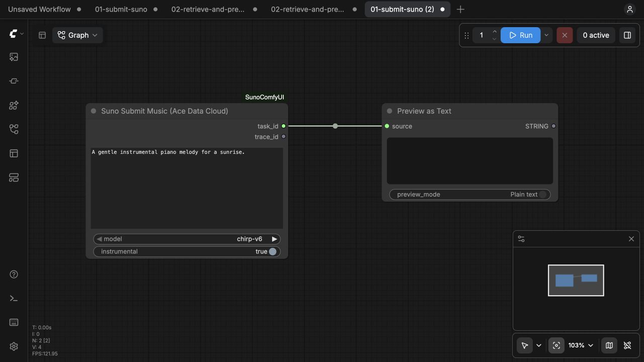Click the trace_id output slot
This screenshot has width=644, height=362.
(x=284, y=137)
